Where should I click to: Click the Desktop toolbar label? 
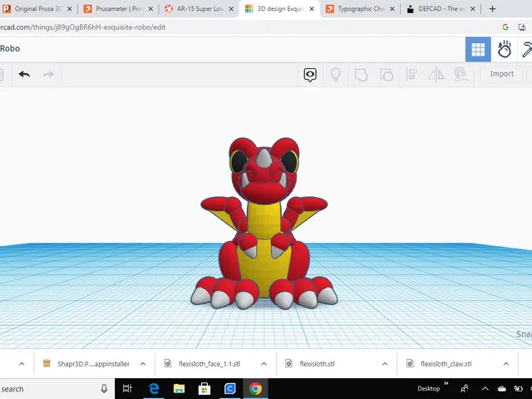pyautogui.click(x=429, y=389)
